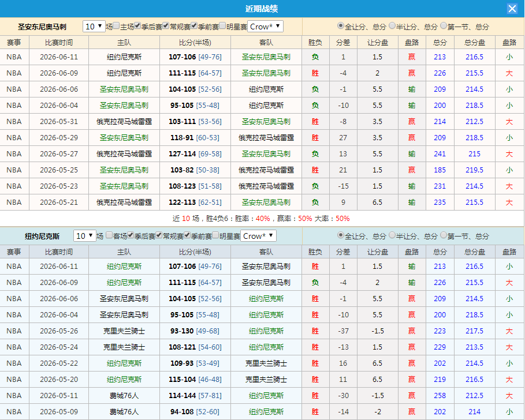
Task: Select 半让分、总分 radio in 圣安东尼奥马刺 section
Action: point(392,26)
